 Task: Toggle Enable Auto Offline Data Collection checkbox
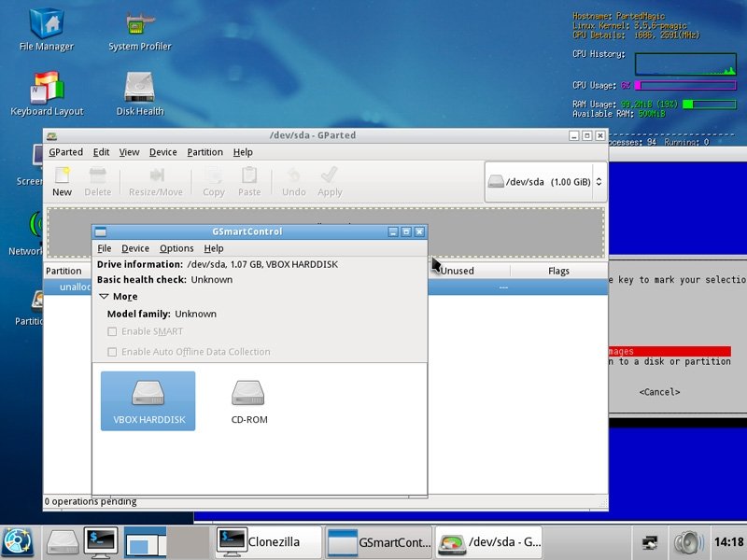point(112,352)
